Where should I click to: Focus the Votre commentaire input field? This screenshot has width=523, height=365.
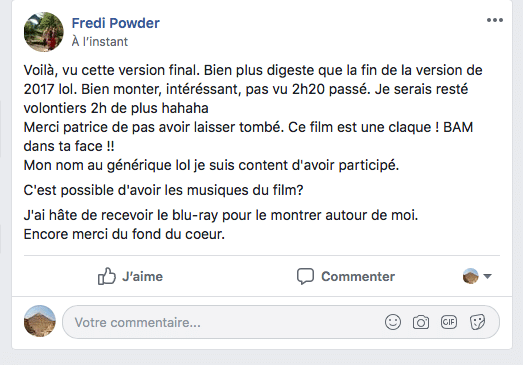point(281,322)
